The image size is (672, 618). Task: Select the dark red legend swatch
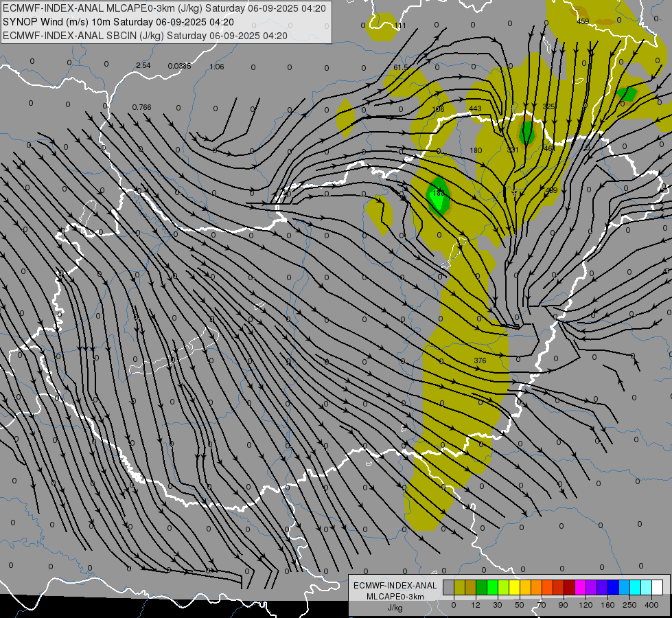pyautogui.click(x=570, y=587)
